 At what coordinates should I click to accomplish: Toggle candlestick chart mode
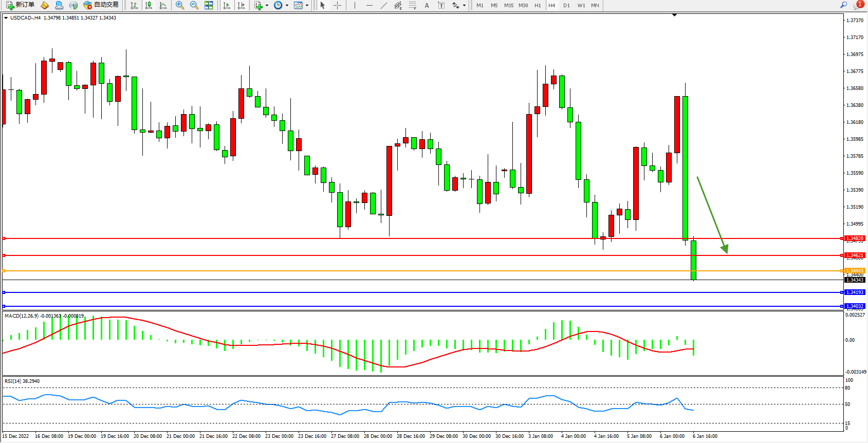(149, 5)
